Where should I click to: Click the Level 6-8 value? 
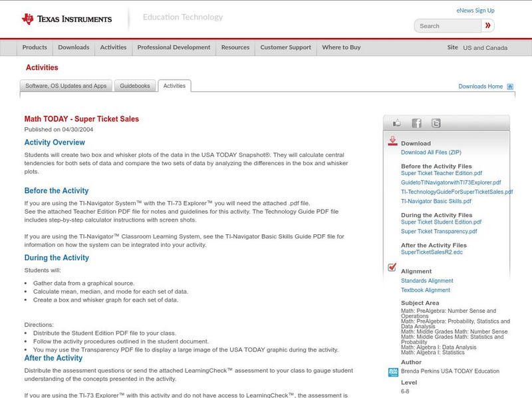click(405, 391)
